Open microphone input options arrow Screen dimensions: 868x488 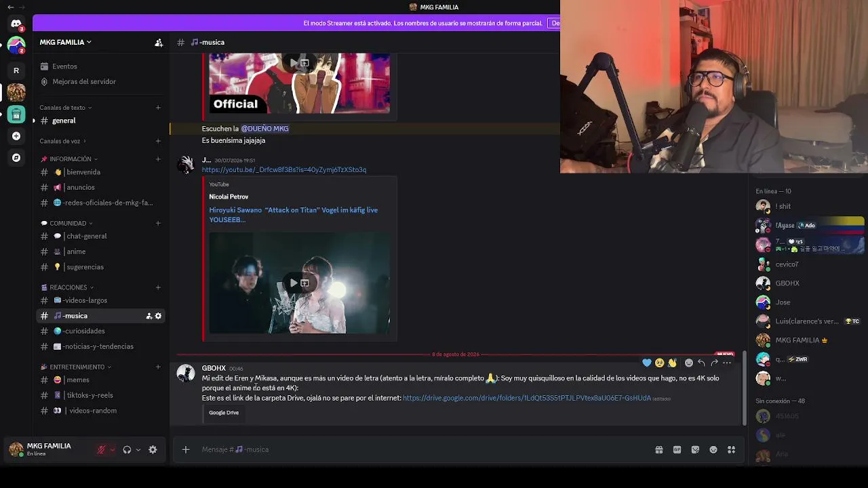(x=113, y=449)
